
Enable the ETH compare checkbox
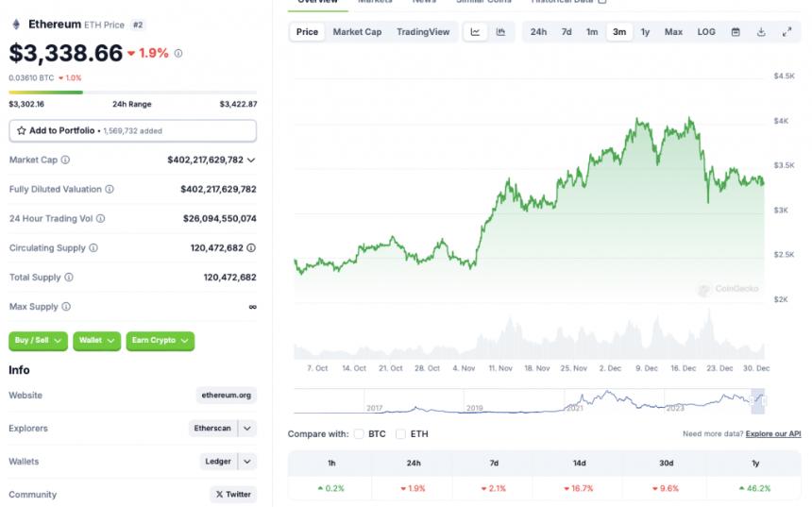tap(400, 434)
